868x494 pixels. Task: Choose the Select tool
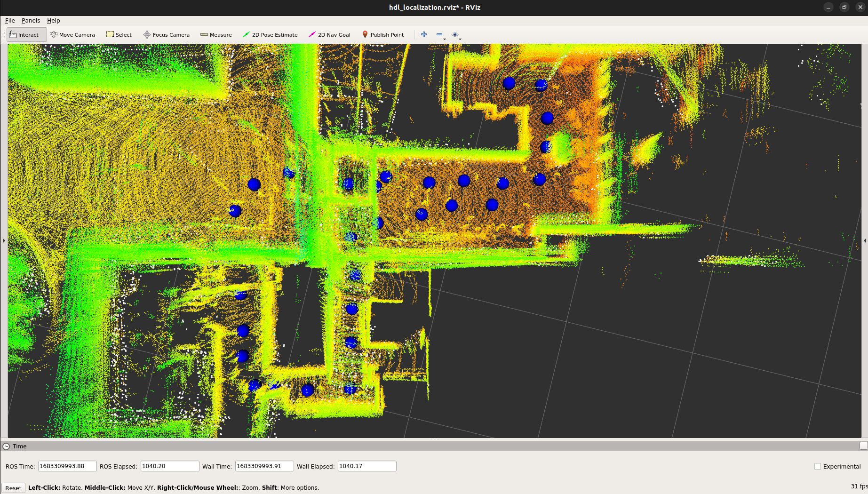click(x=119, y=35)
